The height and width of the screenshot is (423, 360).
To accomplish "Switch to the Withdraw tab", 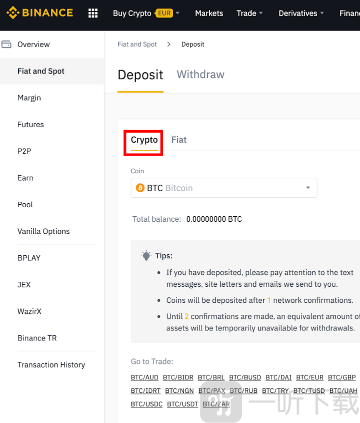I will pos(200,74).
